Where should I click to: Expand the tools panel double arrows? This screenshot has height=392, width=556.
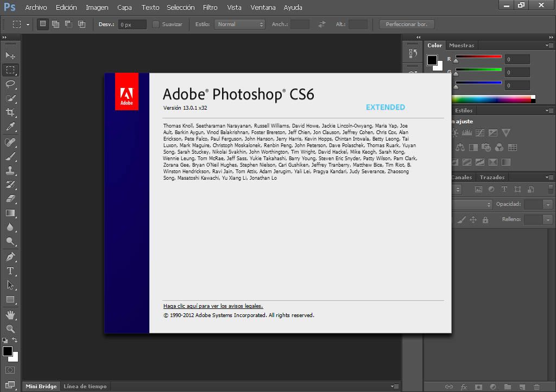pos(4,37)
